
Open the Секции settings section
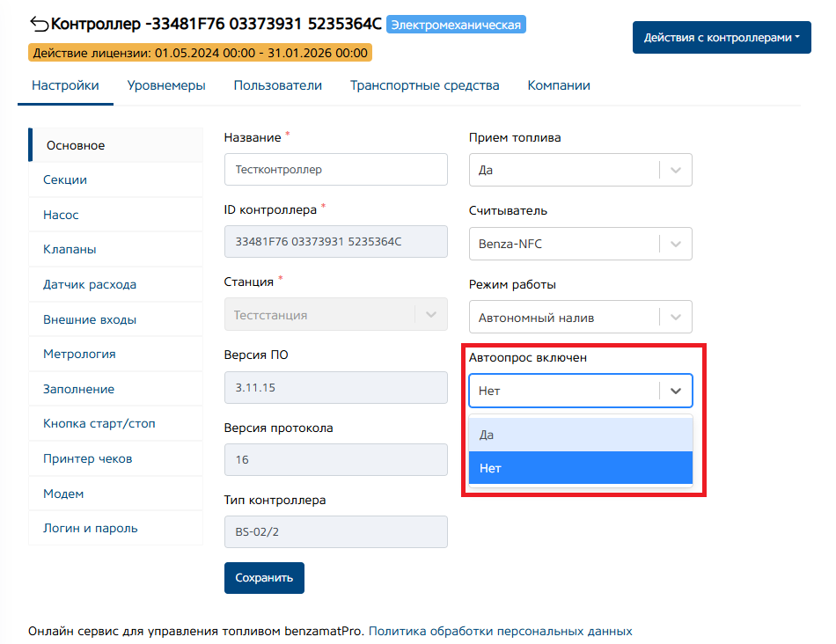[65, 180]
